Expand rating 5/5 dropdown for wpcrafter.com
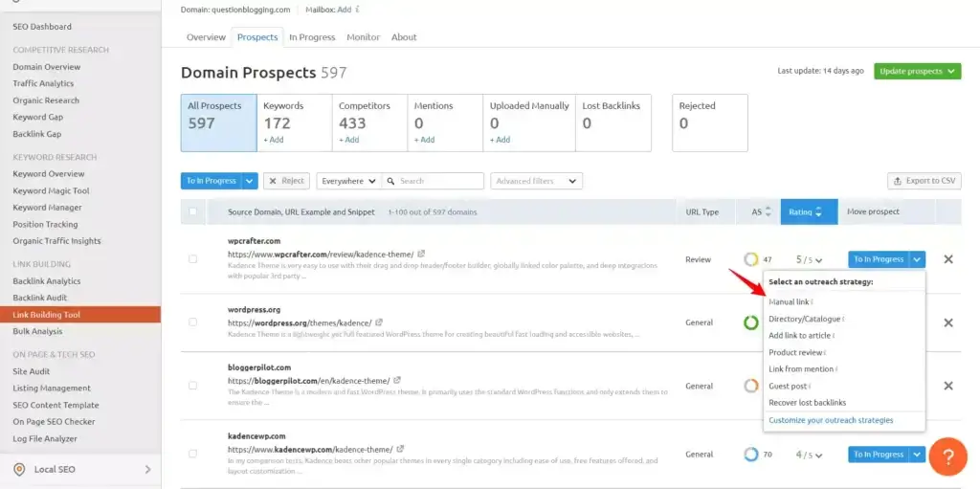980x489 pixels. [x=809, y=259]
